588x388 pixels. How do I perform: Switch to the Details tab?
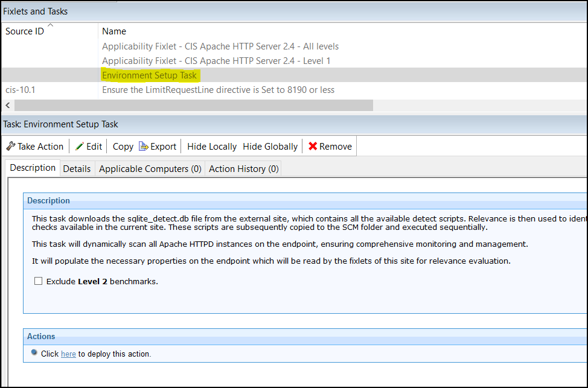[77, 168]
